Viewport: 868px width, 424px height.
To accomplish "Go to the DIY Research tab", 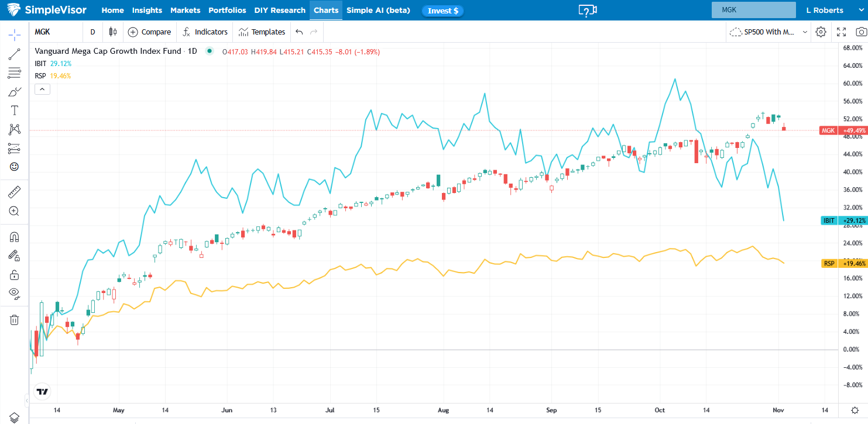I will (280, 11).
